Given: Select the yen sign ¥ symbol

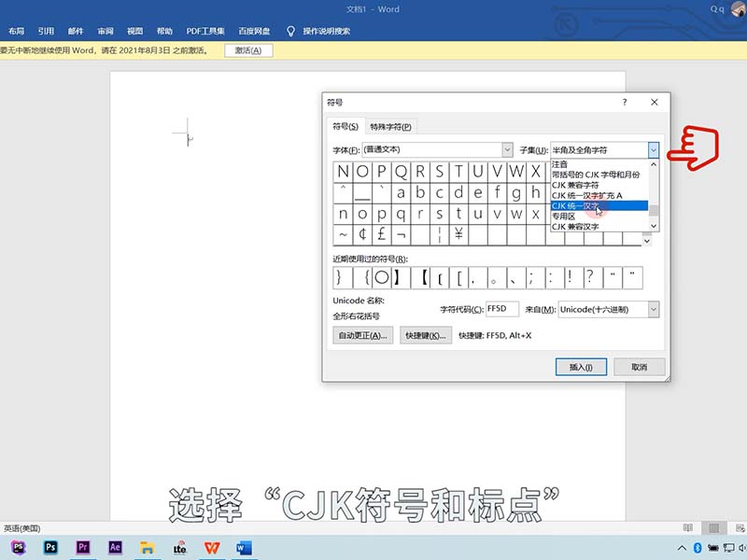Looking at the screenshot, I should 458,234.
